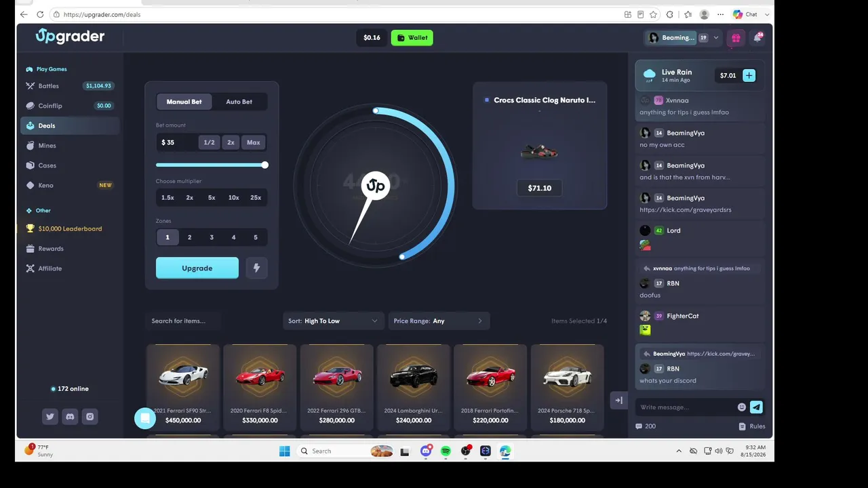Screen dimensions: 868x488
Task: Open the support chat bubble widget
Action: coord(145,418)
